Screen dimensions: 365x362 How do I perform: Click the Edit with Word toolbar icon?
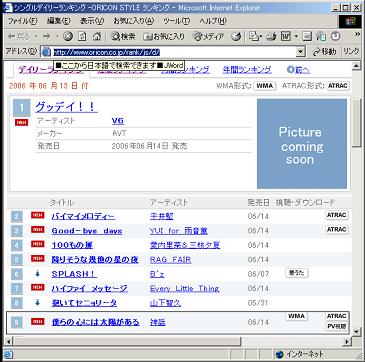286,36
